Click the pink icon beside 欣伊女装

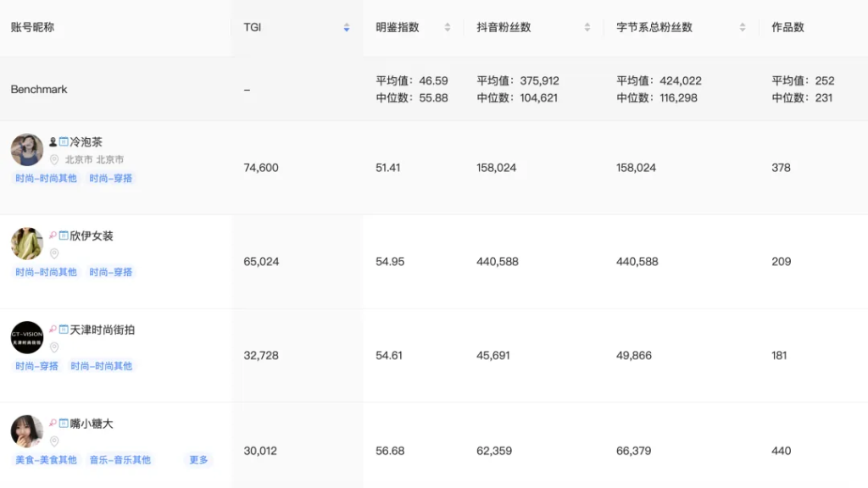click(53, 236)
